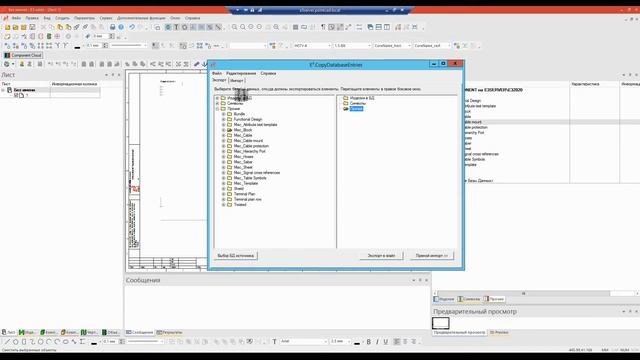Expand the Bundle folder in left tree
This screenshot has width=640, height=360.
point(224,114)
